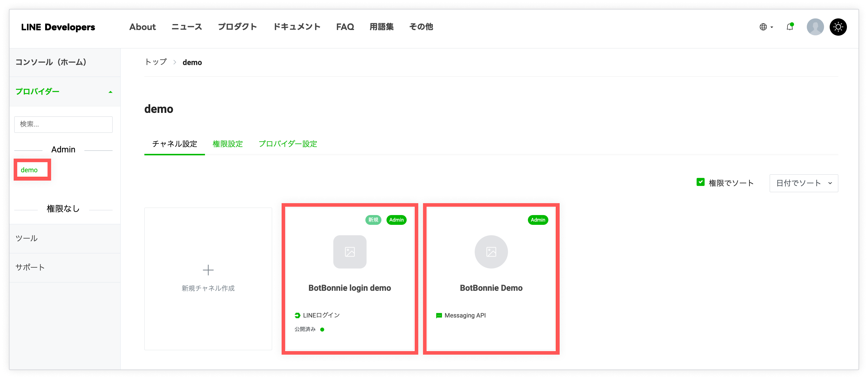
Task: Open ツール in the sidebar
Action: [65, 239]
